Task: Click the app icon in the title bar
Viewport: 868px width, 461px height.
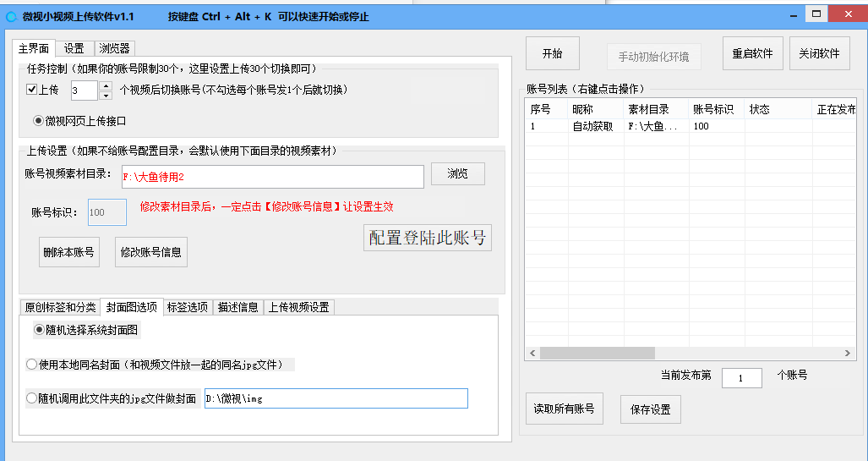Action: (11, 17)
